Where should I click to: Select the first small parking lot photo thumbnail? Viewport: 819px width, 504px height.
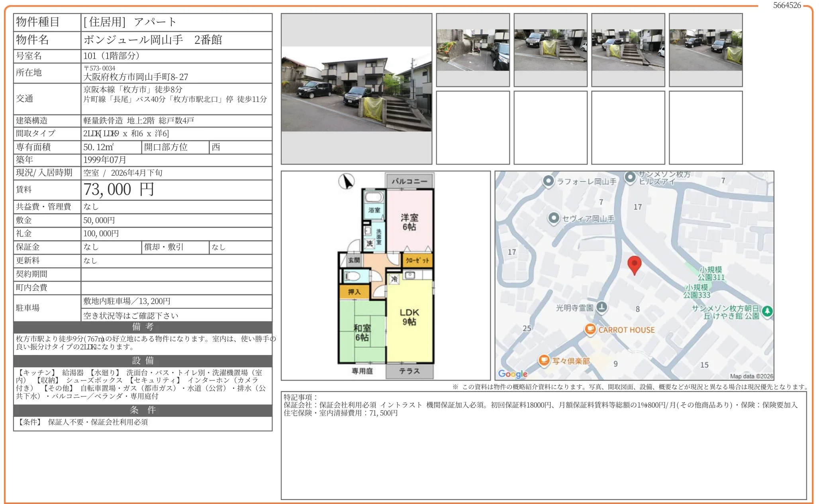(x=472, y=49)
